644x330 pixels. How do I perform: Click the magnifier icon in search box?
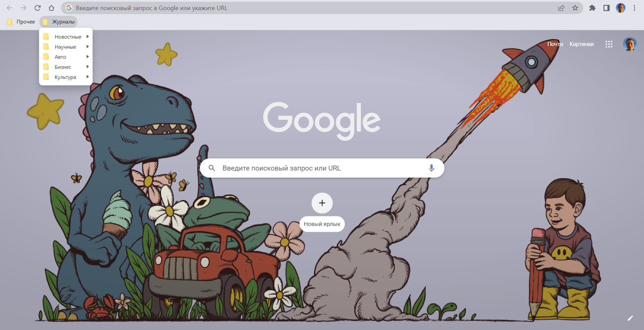[x=212, y=168]
